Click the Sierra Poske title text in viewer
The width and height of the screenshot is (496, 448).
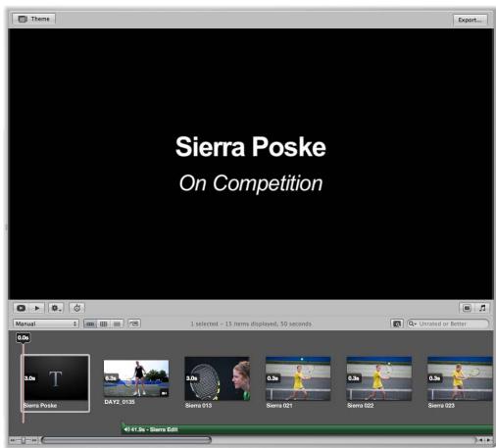[x=251, y=147]
